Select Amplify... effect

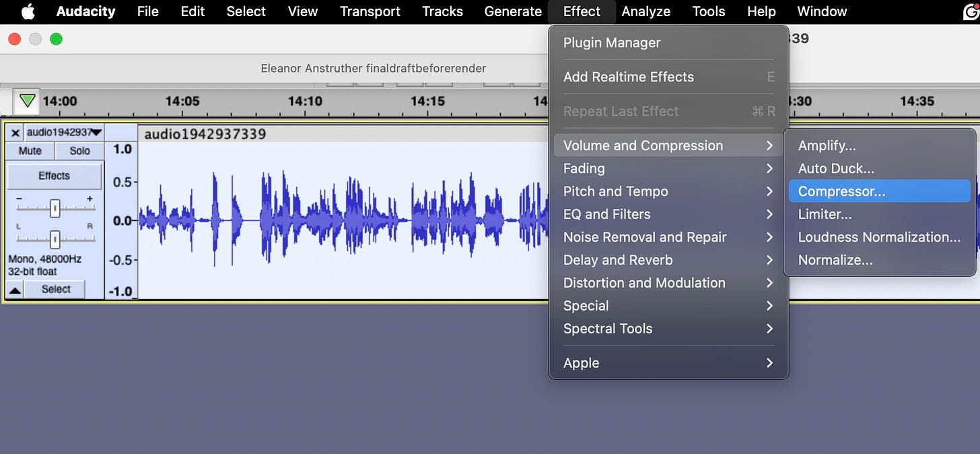[x=879, y=145]
